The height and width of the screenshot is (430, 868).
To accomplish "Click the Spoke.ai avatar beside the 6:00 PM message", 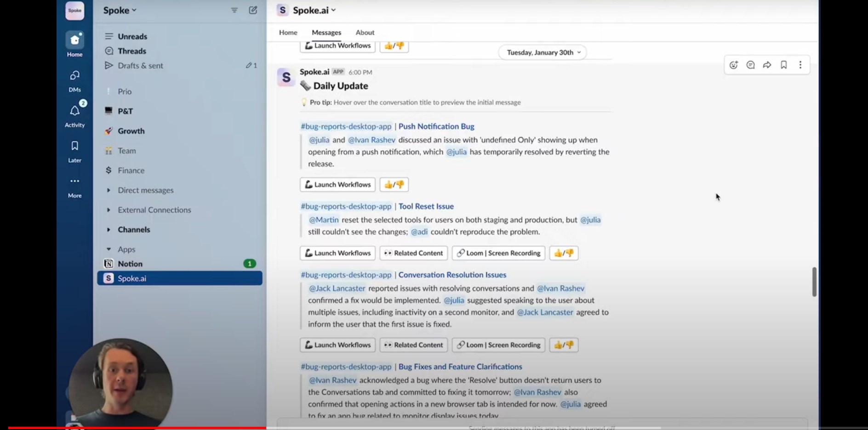I will (286, 77).
